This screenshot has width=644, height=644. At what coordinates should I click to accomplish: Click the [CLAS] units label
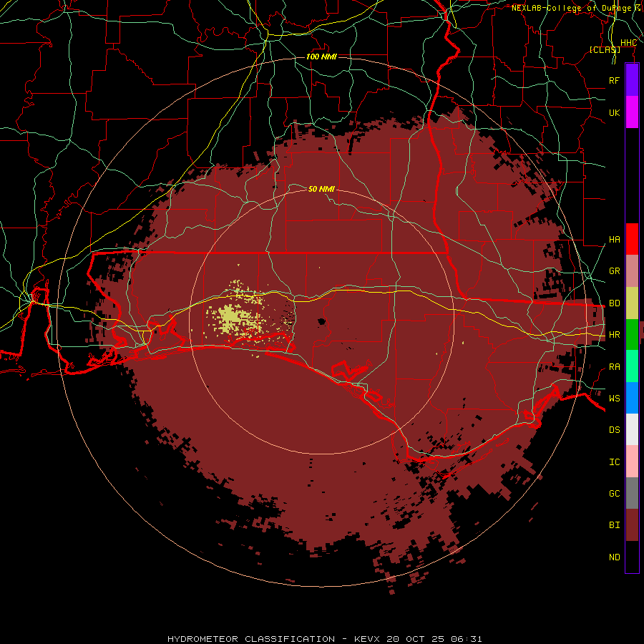click(605, 49)
